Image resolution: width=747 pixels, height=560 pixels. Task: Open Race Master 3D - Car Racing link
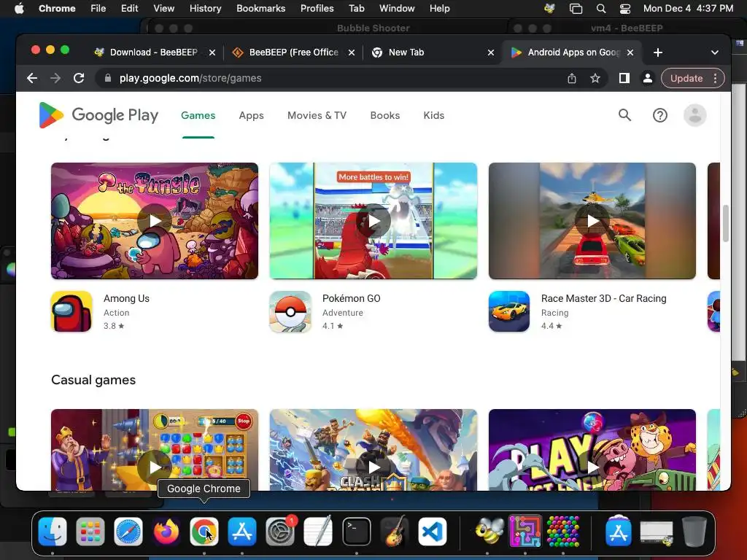click(x=603, y=298)
